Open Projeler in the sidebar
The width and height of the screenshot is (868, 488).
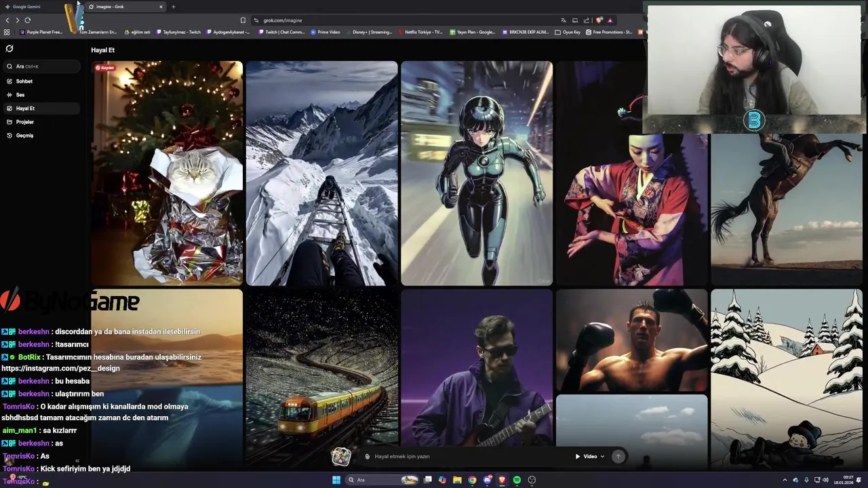click(x=41, y=122)
